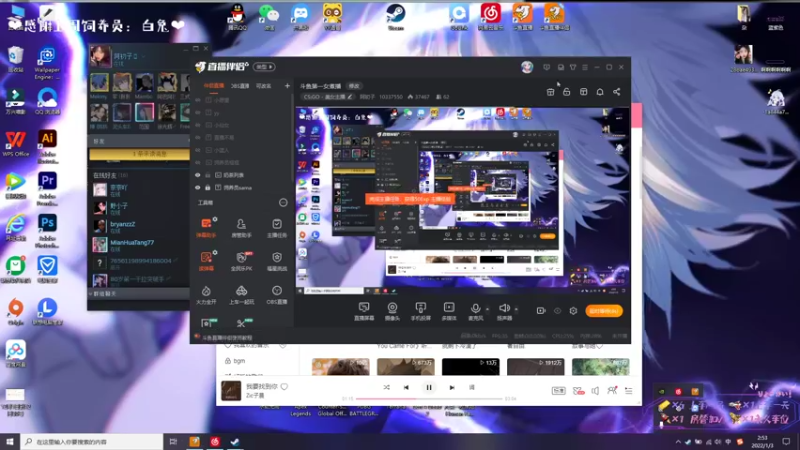Click the orange start-stream button
800x450 pixels.
click(x=604, y=311)
